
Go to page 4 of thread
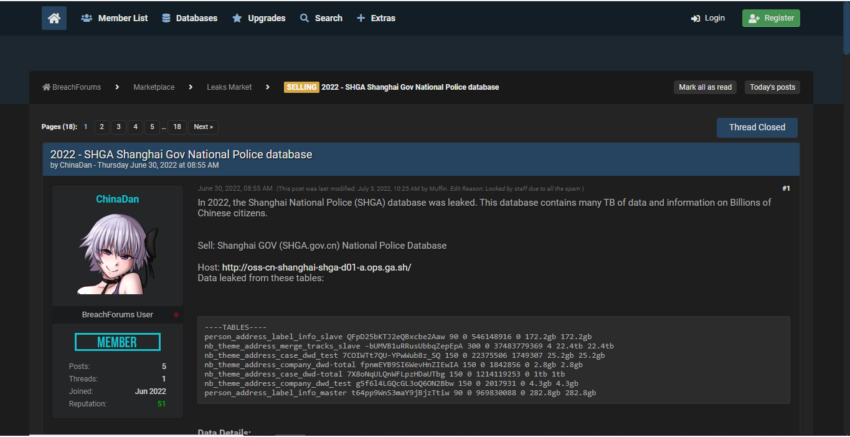pyautogui.click(x=136, y=127)
